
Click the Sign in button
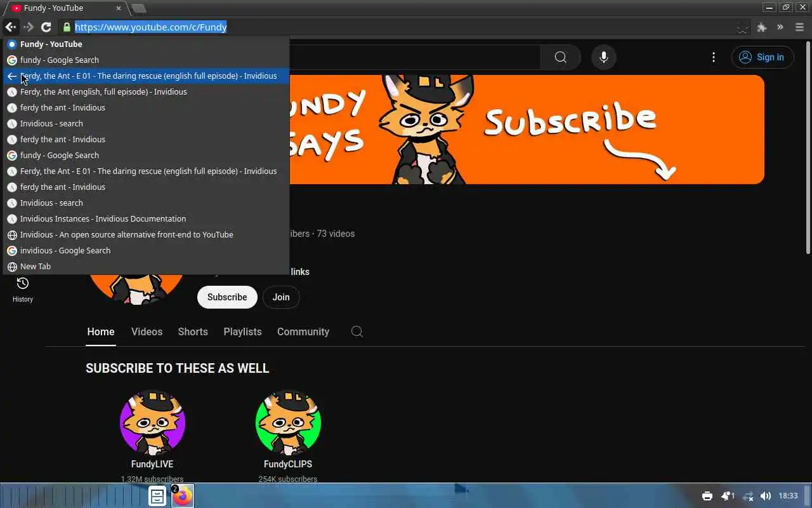pos(763,57)
